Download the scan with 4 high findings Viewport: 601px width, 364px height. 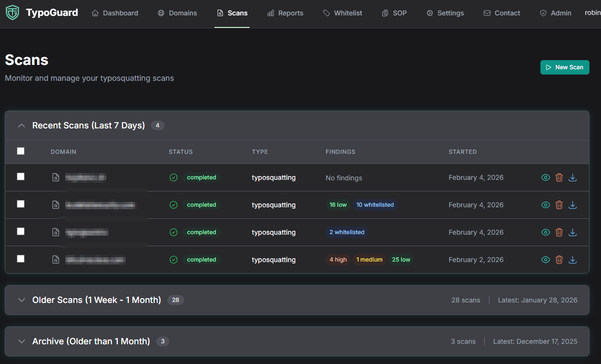click(x=572, y=260)
